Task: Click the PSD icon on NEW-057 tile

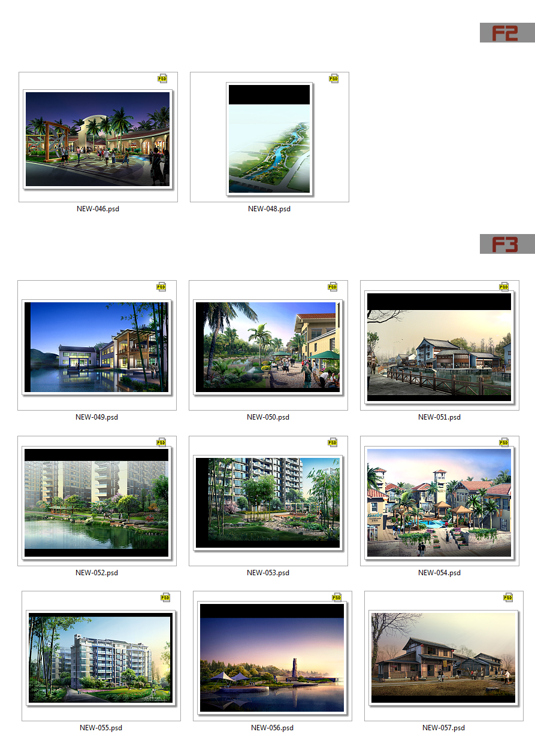Action: pyautogui.click(x=508, y=597)
